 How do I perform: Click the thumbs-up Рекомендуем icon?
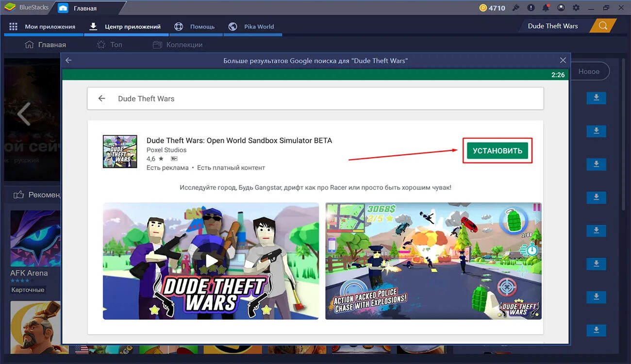(19, 195)
